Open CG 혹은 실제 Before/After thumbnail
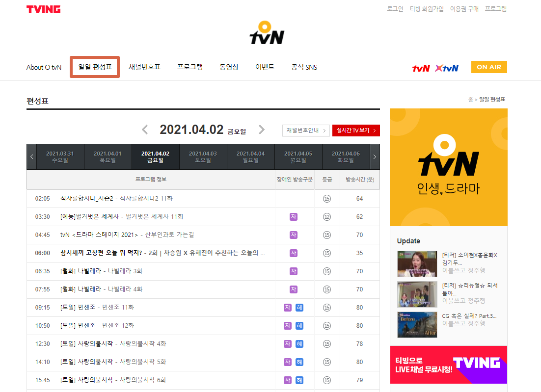Viewport: 541px width, 392px height. click(417, 324)
